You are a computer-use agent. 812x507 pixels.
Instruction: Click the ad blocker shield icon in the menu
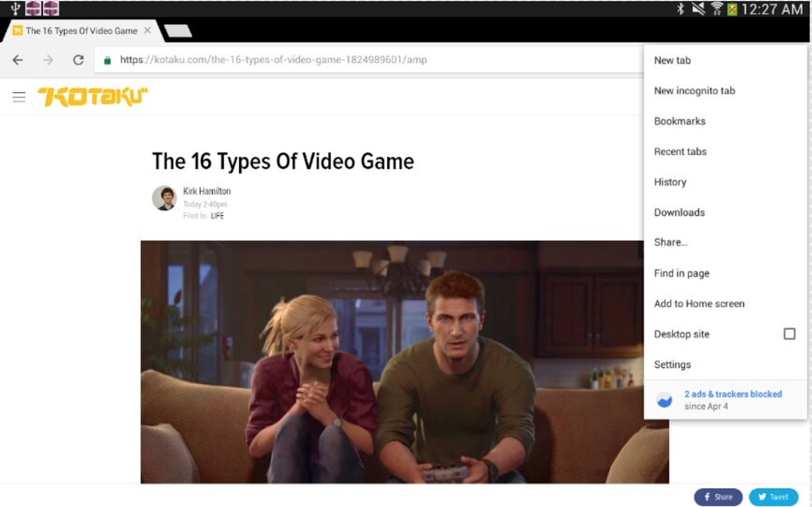[664, 400]
